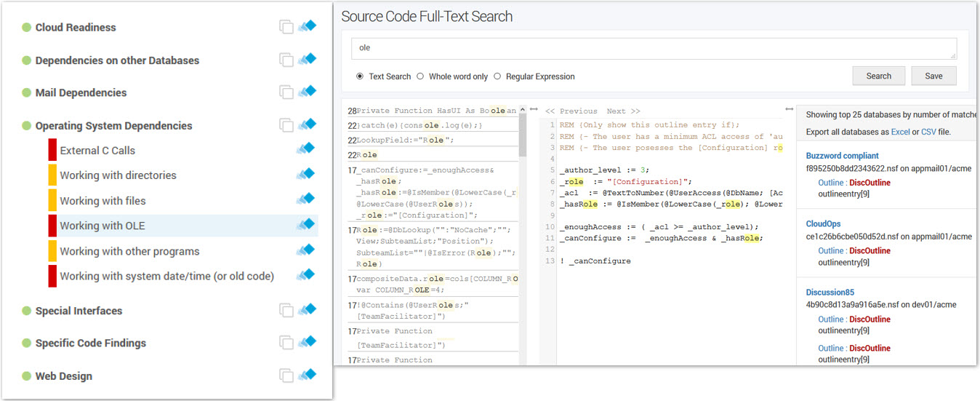Open DiscOutline link under Buzzword compliant
The height and width of the screenshot is (401, 980).
point(869,183)
